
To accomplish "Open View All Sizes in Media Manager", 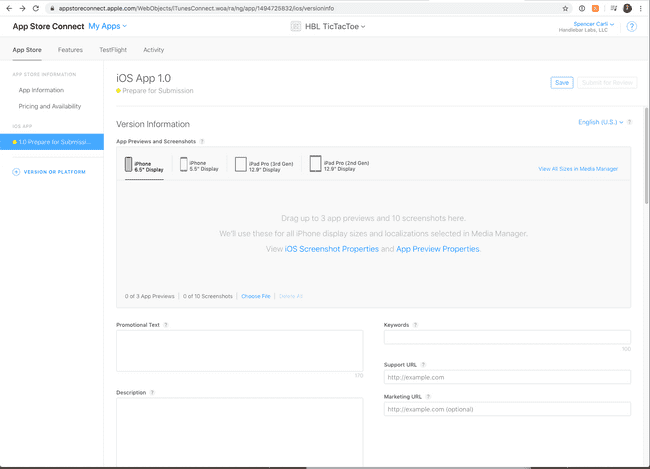I will point(578,169).
